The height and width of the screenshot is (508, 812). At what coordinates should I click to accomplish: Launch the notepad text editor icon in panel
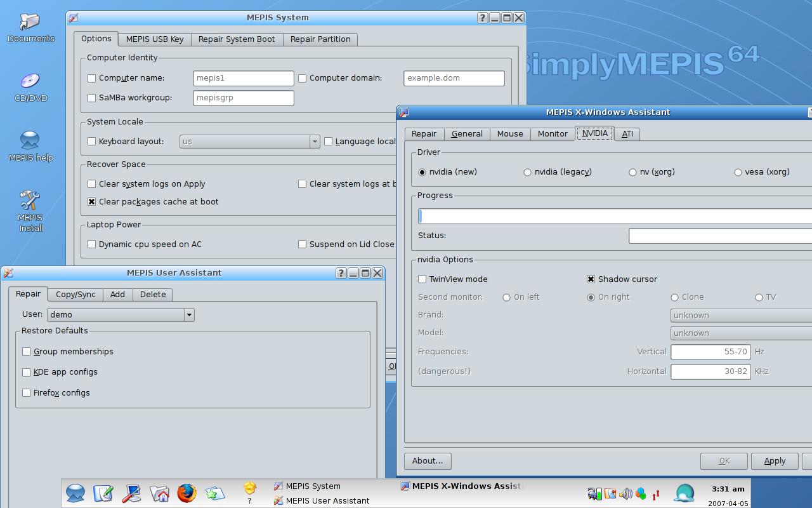103,493
